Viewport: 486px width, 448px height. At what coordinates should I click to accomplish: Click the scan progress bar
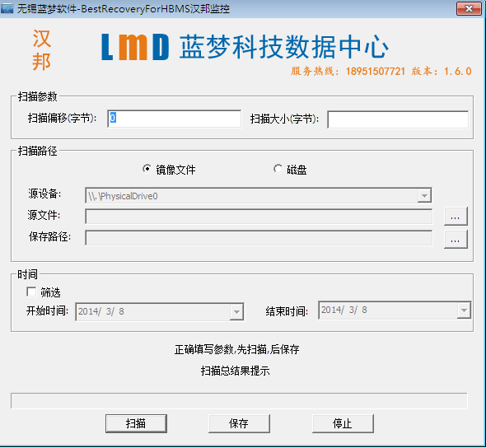(x=239, y=401)
